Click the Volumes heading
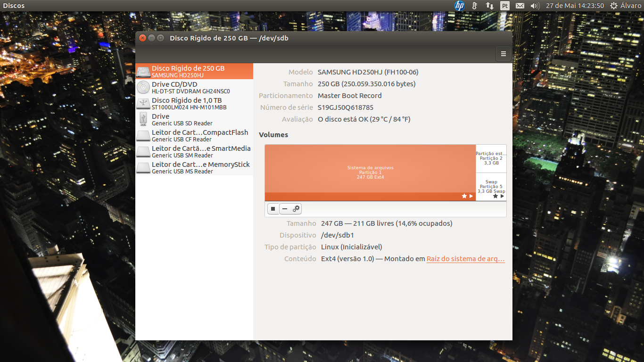Viewport: 644px width, 362px height. [x=273, y=135]
